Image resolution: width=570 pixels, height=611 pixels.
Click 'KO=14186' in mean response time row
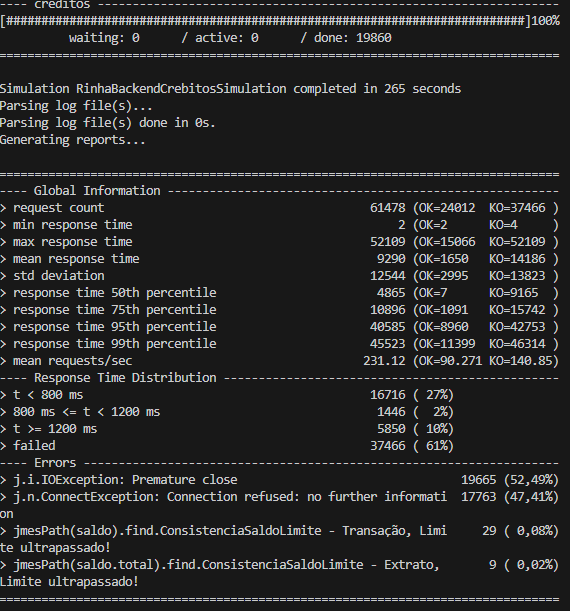pos(517,259)
